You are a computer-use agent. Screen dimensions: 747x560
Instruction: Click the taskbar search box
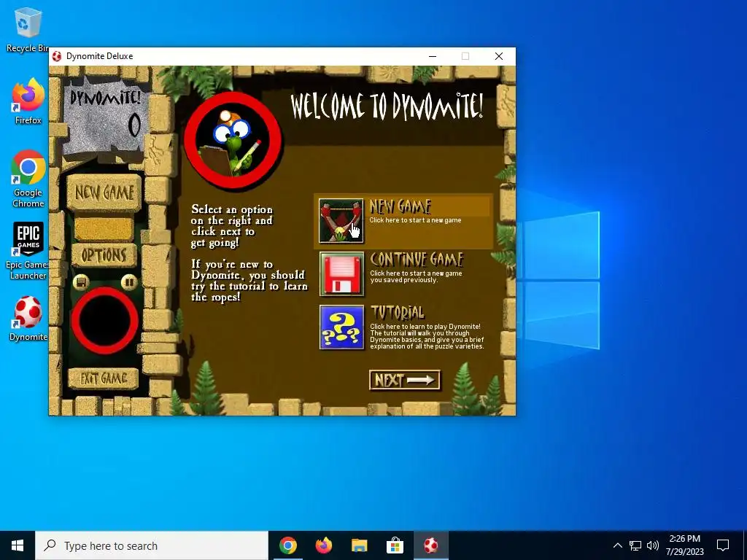coord(152,545)
